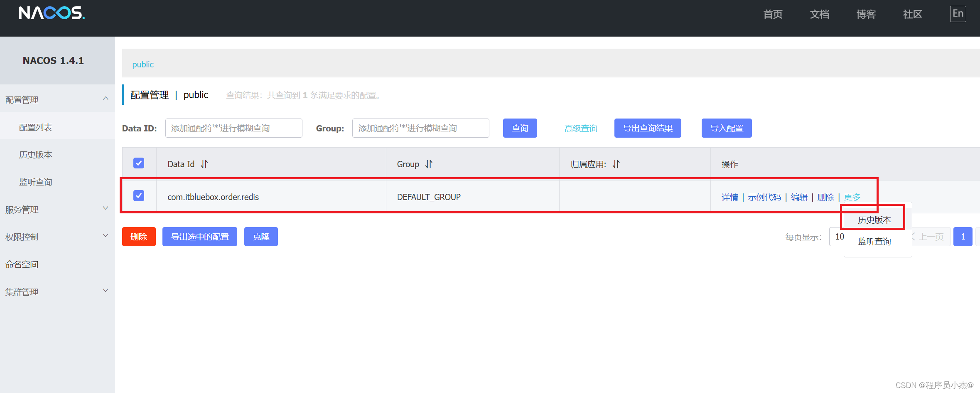Click the 导出选中的配置 button

click(x=200, y=237)
